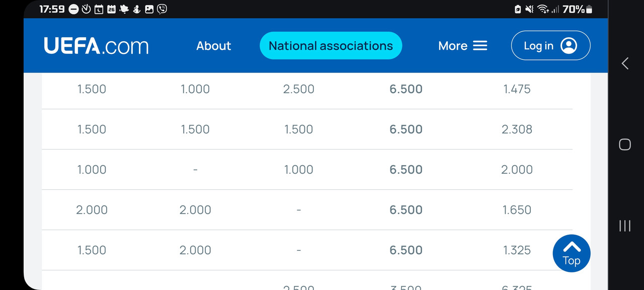The image size is (644, 290).
Task: Tap the Android back navigation arrow
Action: 625,63
